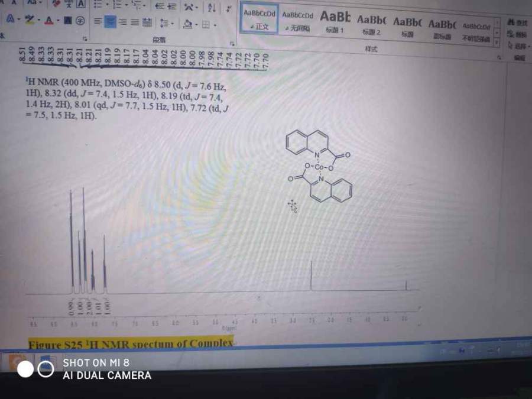Apply justify alignment to paragraph
Screen dimensions: 532x399
134,22
